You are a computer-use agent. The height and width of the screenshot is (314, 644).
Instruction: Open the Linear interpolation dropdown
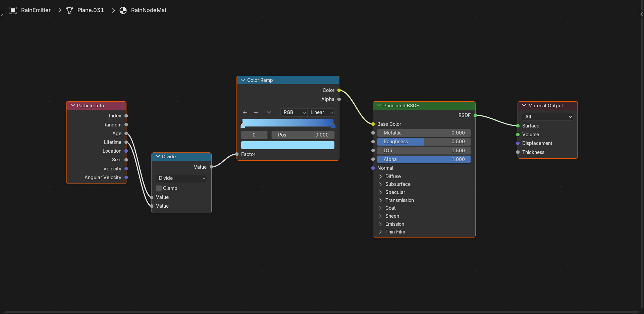[x=321, y=112]
